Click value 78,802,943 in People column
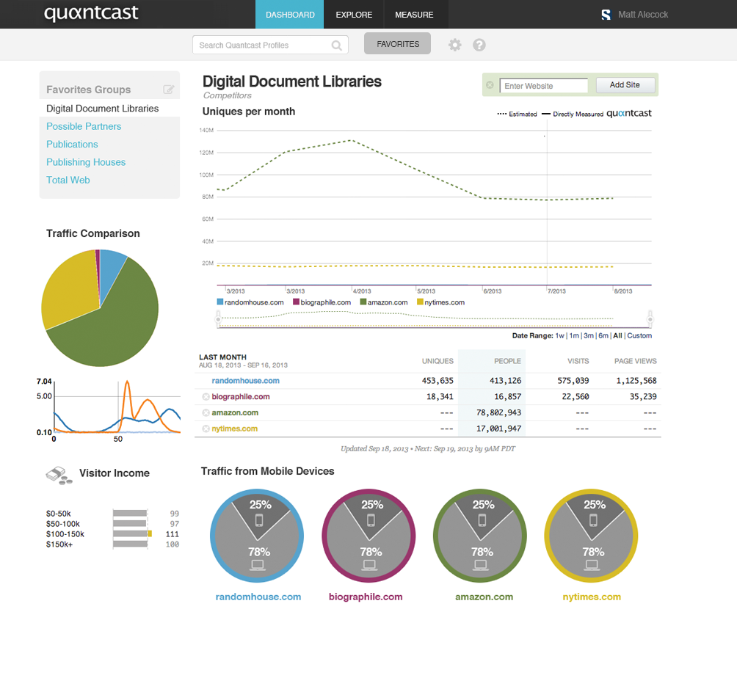The height and width of the screenshot is (700, 737). click(498, 413)
